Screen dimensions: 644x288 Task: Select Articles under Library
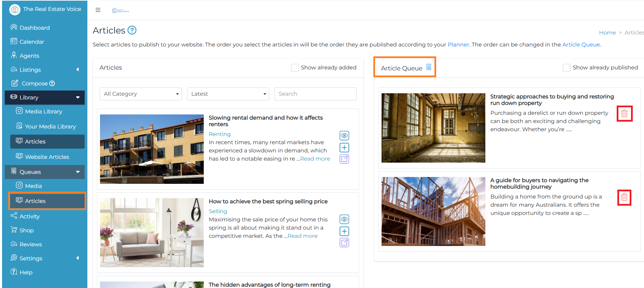(47, 141)
